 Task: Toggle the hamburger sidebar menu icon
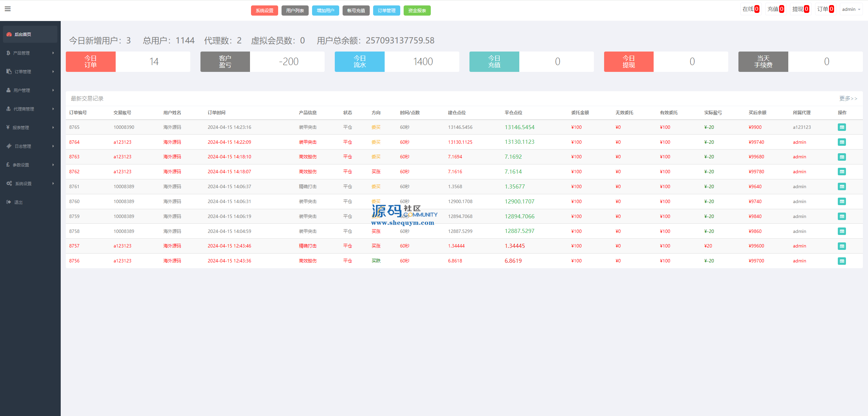[x=7, y=9]
